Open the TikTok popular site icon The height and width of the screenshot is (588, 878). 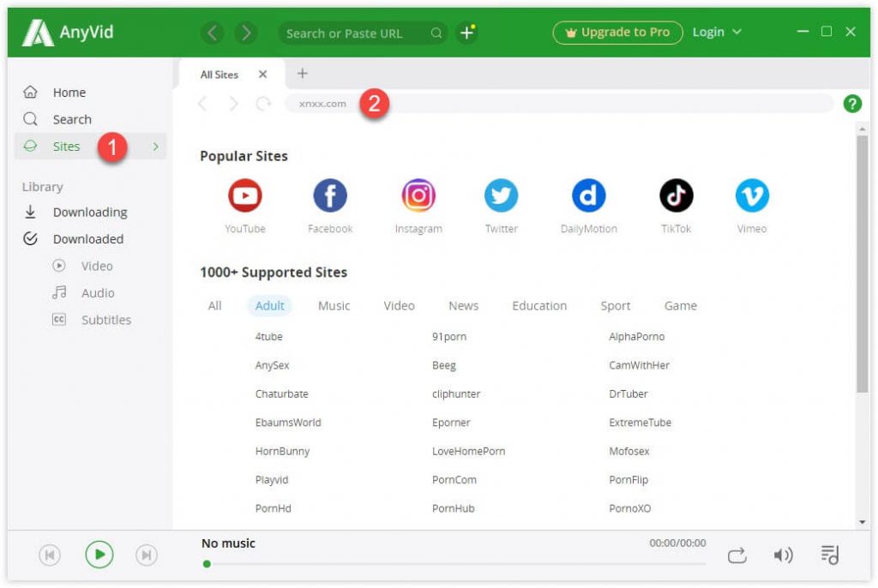click(x=676, y=195)
